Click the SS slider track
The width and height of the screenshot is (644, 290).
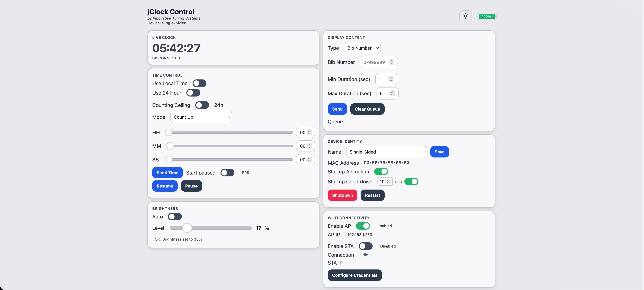(229, 160)
